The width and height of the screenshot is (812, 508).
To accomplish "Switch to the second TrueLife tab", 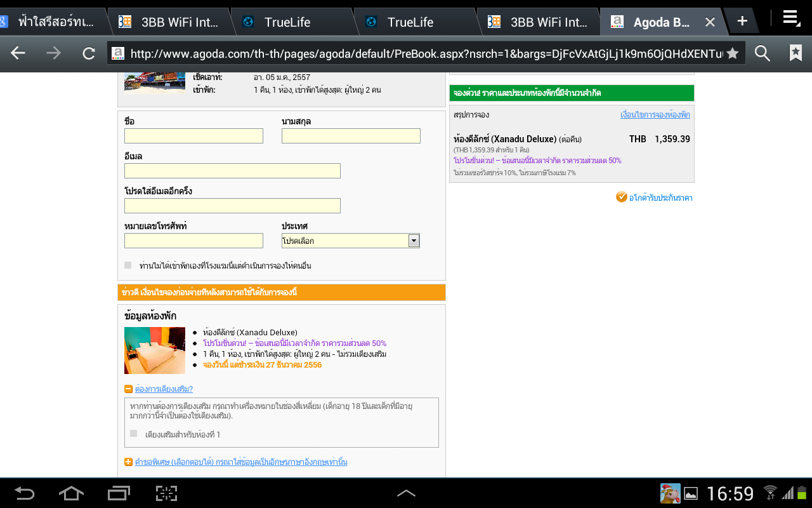I will (x=416, y=22).
